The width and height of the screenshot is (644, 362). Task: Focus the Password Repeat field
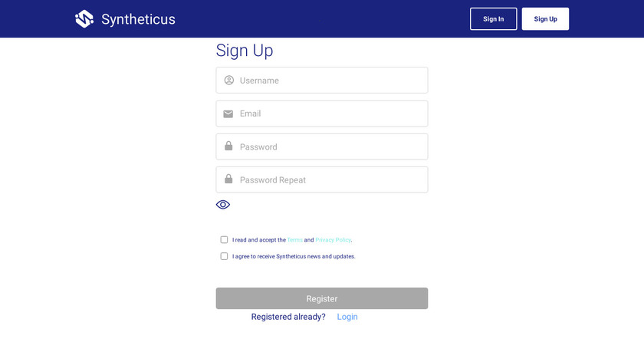330,179
